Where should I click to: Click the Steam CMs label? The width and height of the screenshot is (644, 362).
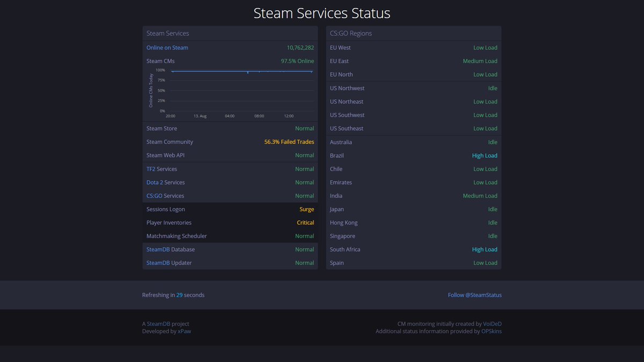(x=160, y=61)
